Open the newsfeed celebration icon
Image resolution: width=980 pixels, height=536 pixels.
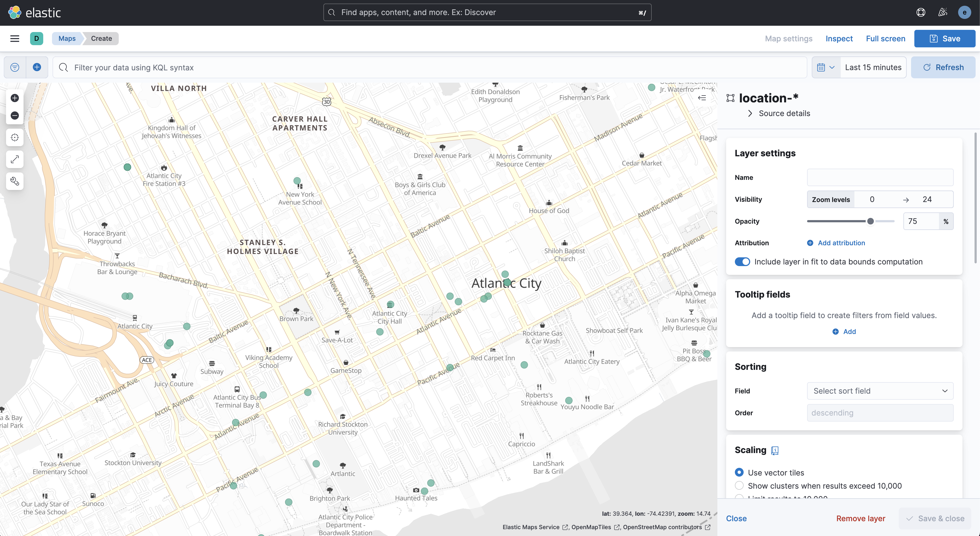(x=942, y=13)
